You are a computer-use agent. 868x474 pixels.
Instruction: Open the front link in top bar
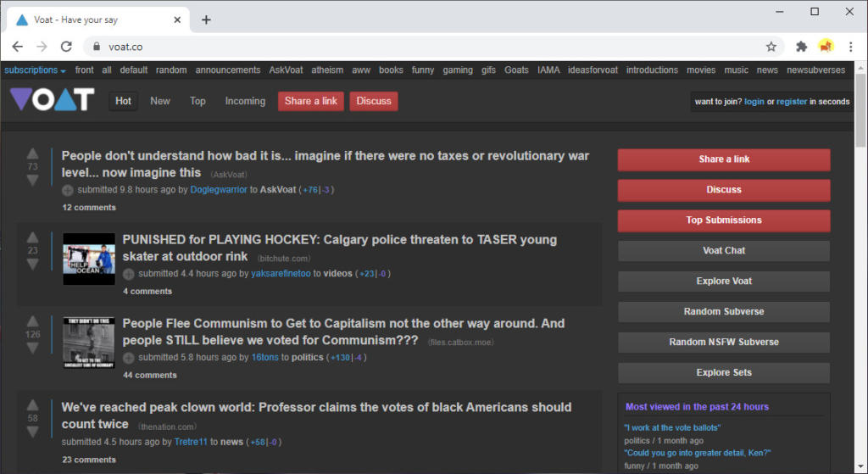click(x=84, y=70)
